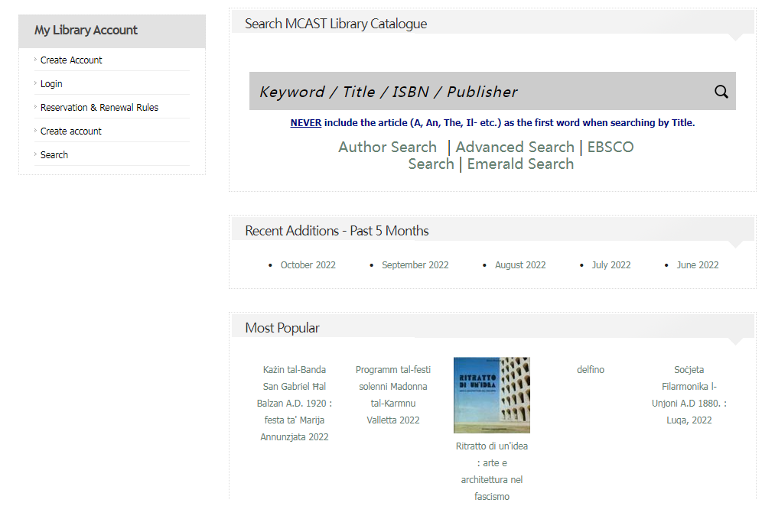Screen dimensions: 775x532
Task: Select Create Account in sidebar top entry
Action: coord(71,60)
